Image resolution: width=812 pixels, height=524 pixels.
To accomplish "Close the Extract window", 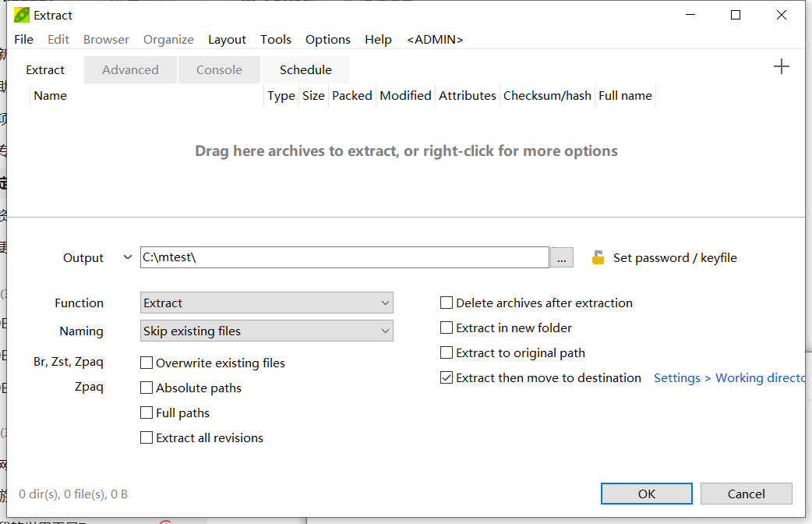I will pyautogui.click(x=782, y=15).
